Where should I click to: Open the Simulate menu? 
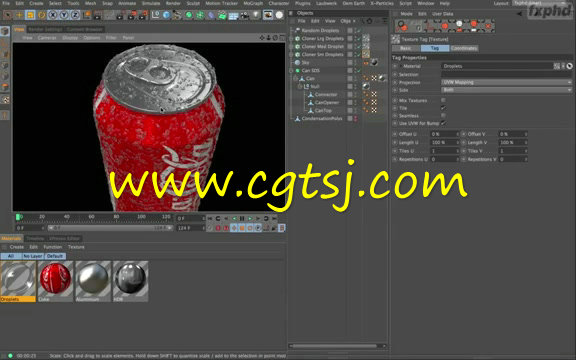pyautogui.click(x=151, y=3)
